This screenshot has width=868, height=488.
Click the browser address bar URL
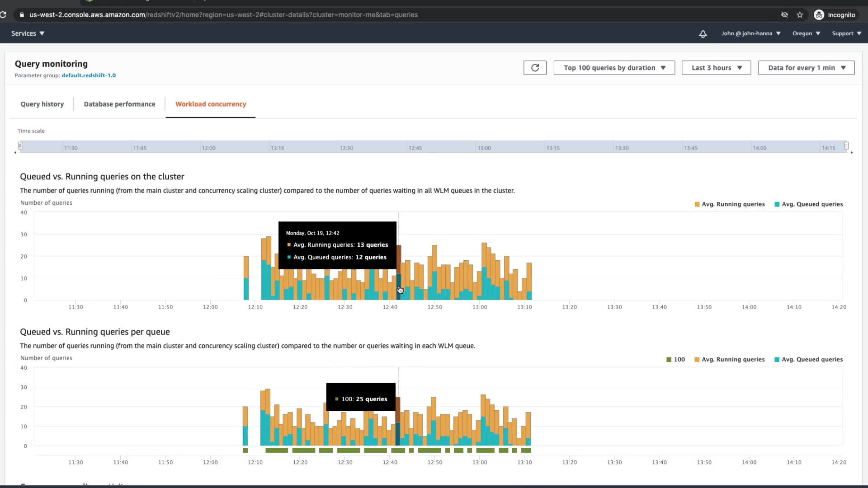coord(223,15)
